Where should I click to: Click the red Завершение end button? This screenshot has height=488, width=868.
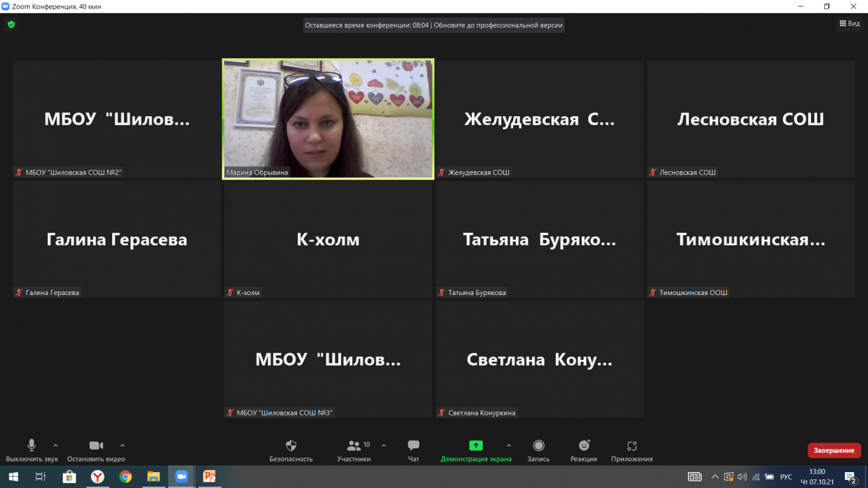(x=834, y=450)
